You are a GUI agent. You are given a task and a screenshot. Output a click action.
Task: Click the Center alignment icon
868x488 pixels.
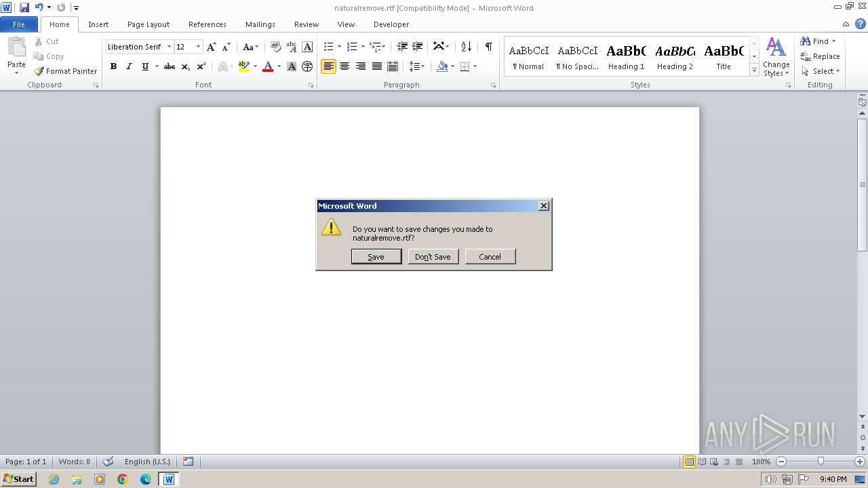click(x=344, y=66)
